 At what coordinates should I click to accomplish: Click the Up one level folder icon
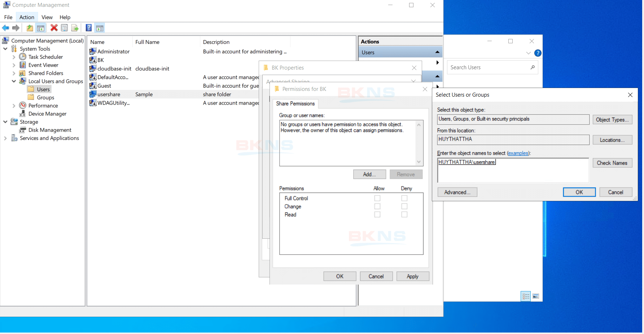(30, 28)
